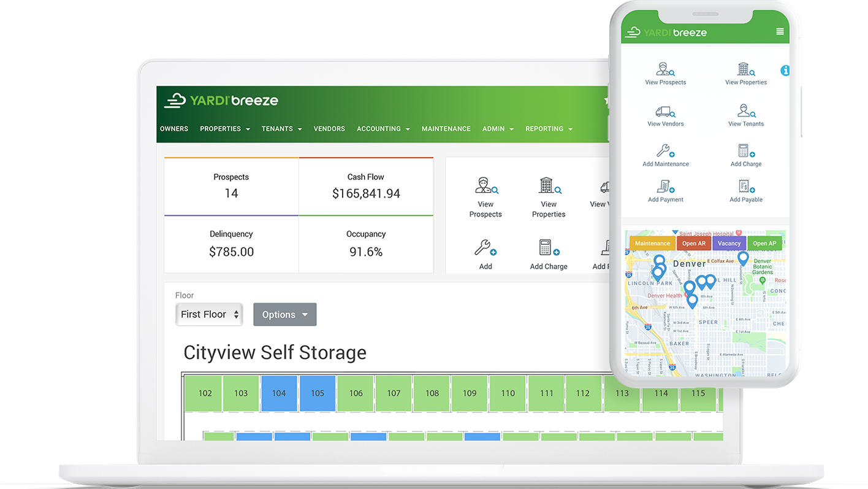This screenshot has width=868, height=489.
Task: Tap the Add Payment icon on phone
Action: [x=665, y=187]
